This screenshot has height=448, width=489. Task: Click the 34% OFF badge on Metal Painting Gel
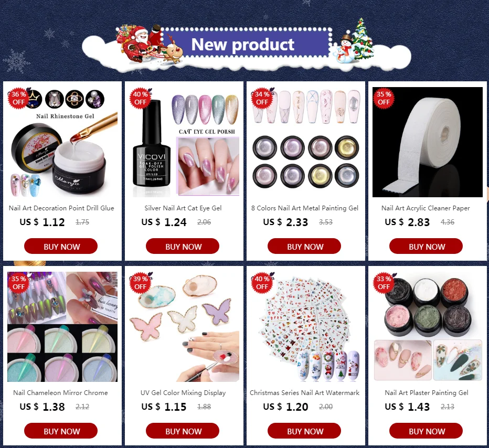[262, 98]
